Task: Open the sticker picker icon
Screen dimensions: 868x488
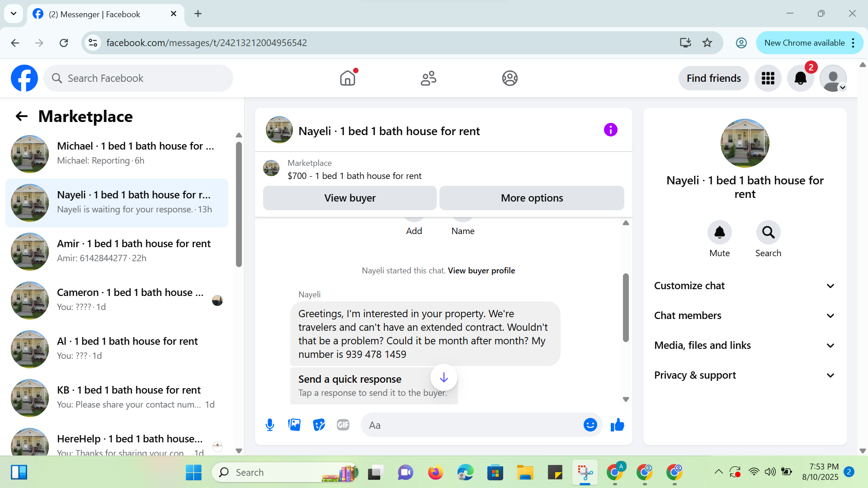Action: (319, 425)
